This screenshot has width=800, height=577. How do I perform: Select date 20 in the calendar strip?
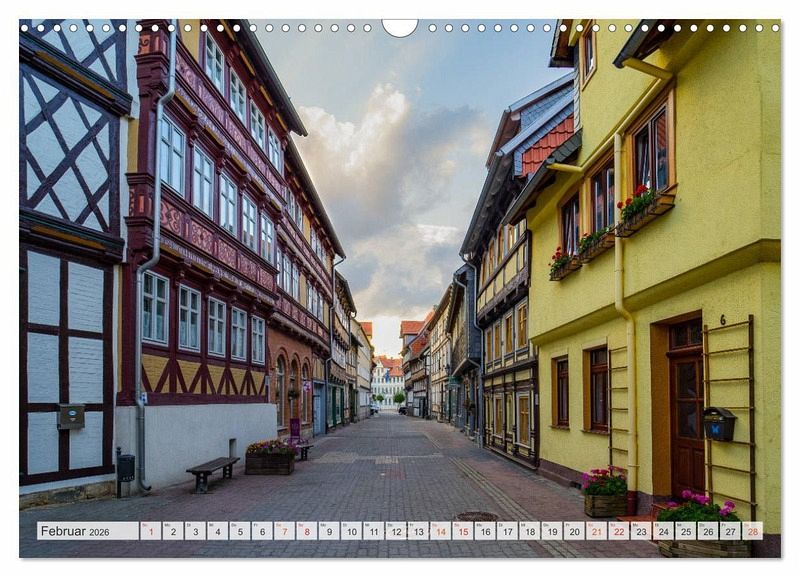point(574,531)
